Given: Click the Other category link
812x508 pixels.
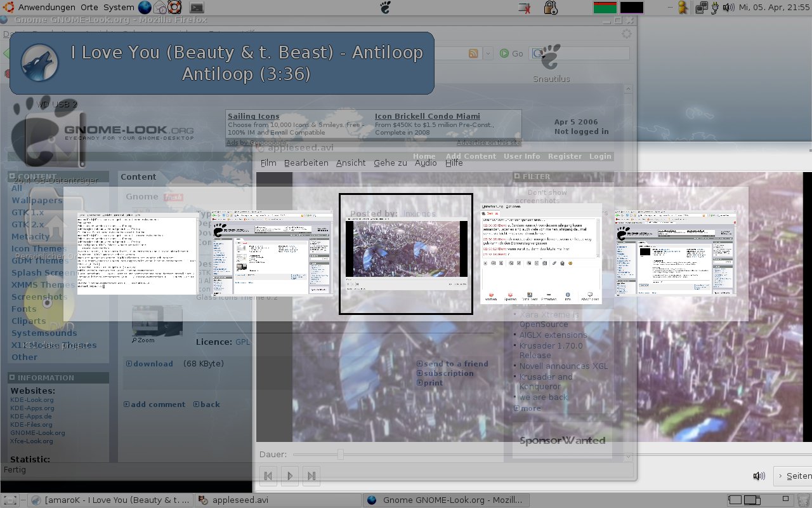Looking at the screenshot, I should pos(25,357).
